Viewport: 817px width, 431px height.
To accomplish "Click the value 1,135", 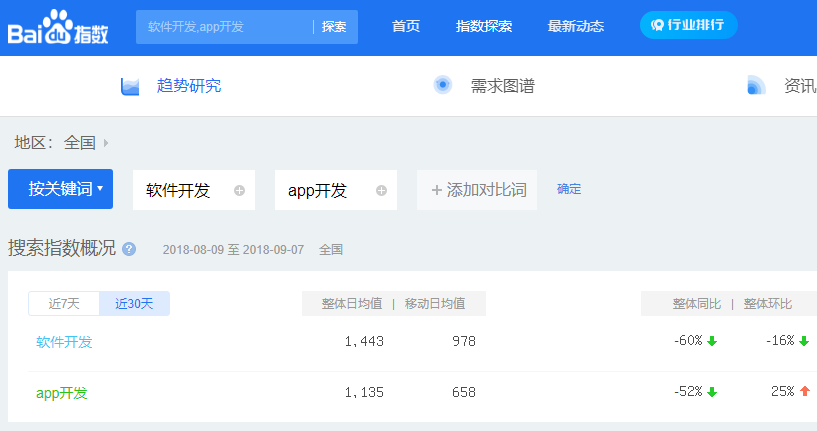I will (x=364, y=392).
